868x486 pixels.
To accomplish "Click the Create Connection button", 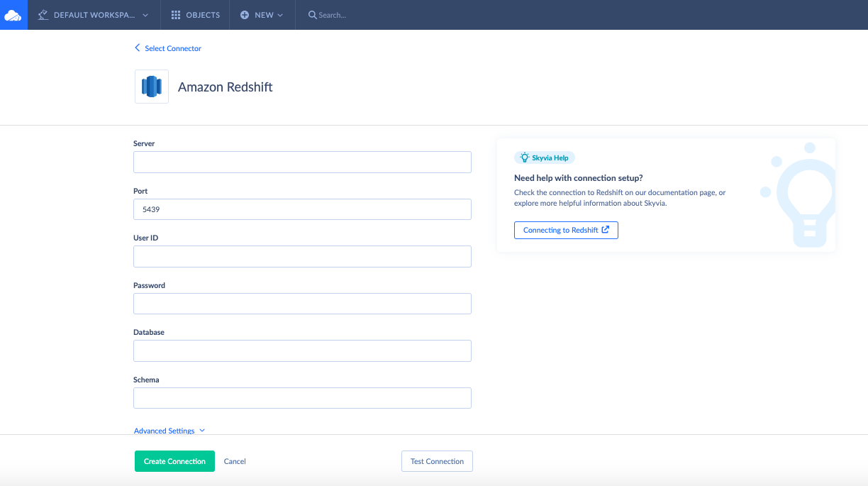I will coord(174,460).
